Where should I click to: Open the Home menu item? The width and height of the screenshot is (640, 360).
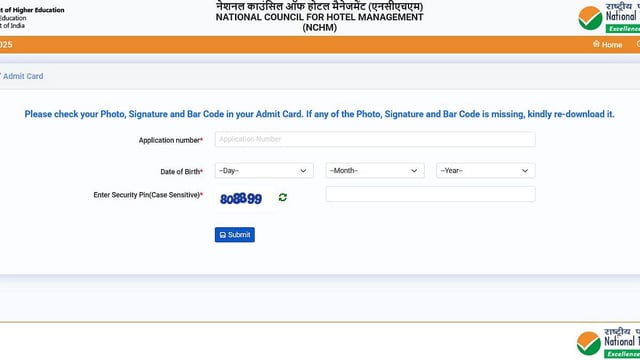point(607,44)
